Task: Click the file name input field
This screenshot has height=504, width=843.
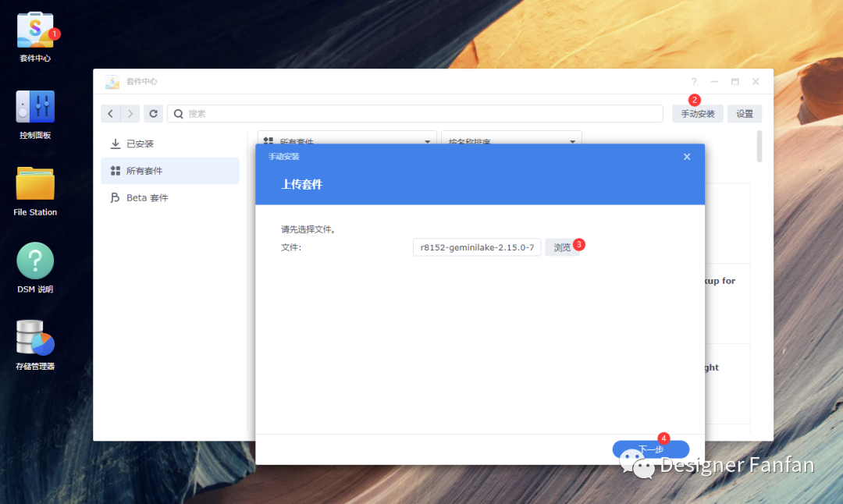Action: [x=476, y=247]
